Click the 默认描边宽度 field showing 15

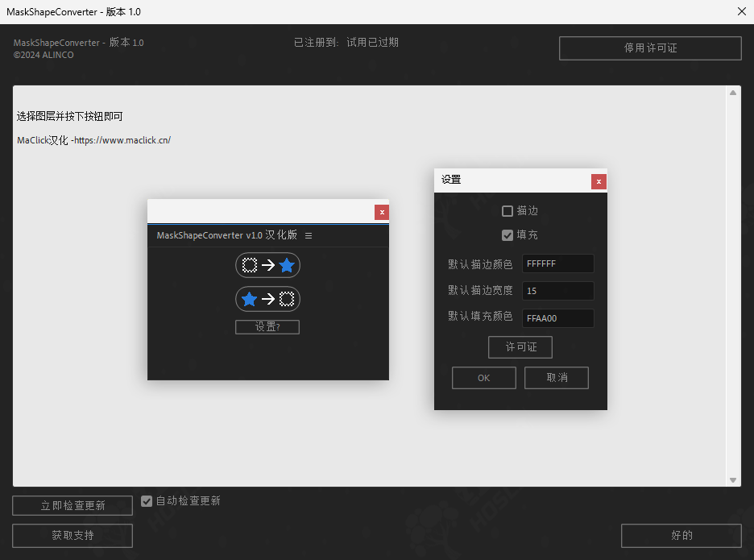tap(557, 291)
